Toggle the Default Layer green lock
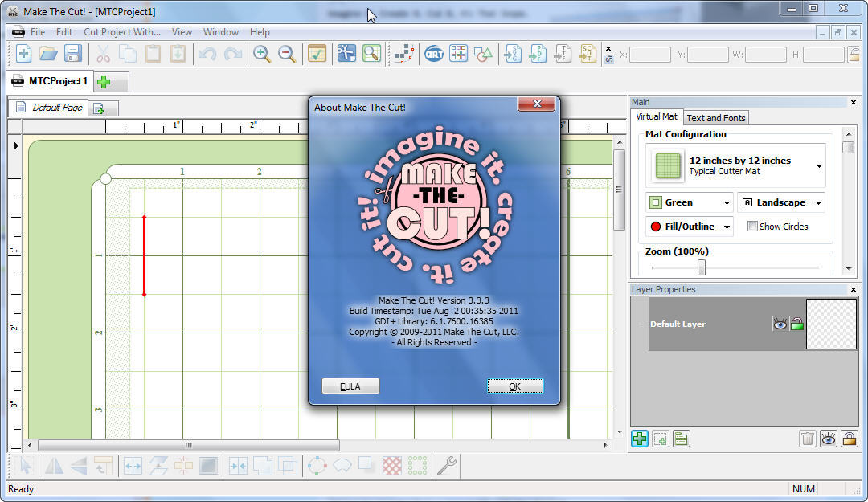Image resolution: width=868 pixels, height=502 pixels. coord(796,324)
